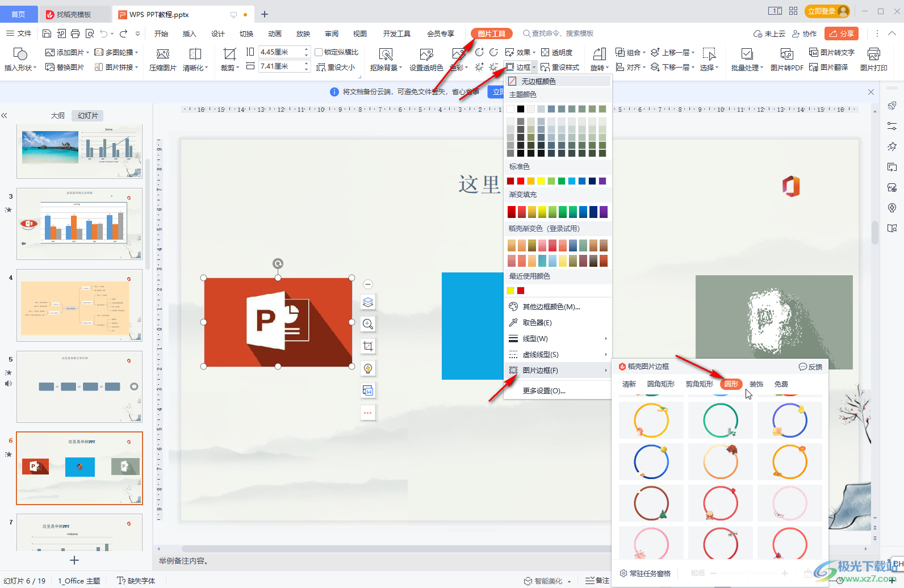The height and width of the screenshot is (588, 904).
Task: Click the Save icon in quick toolbar
Action: point(47,33)
